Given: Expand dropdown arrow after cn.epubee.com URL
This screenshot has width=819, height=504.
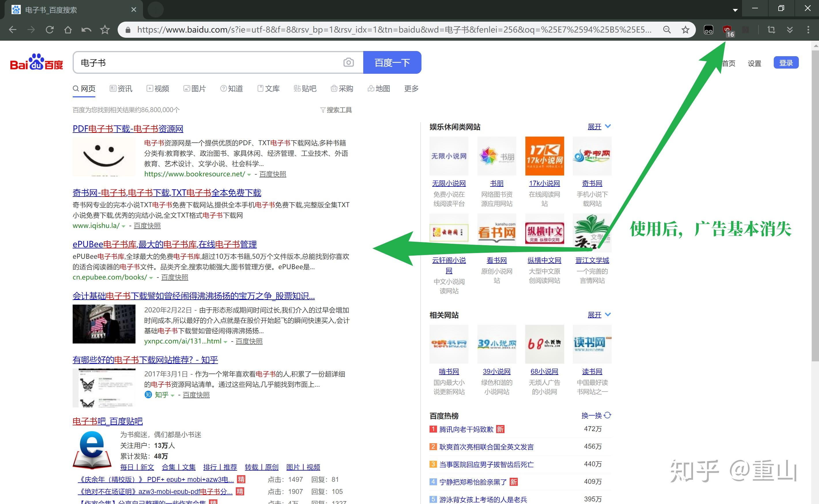Looking at the screenshot, I should [x=151, y=278].
